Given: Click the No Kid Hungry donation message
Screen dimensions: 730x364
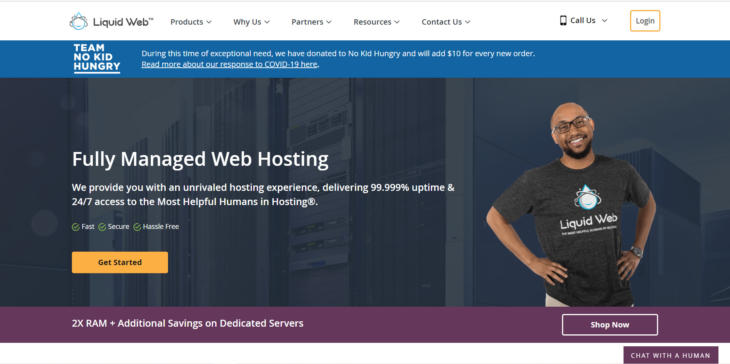Looking at the screenshot, I should pos(338,54).
